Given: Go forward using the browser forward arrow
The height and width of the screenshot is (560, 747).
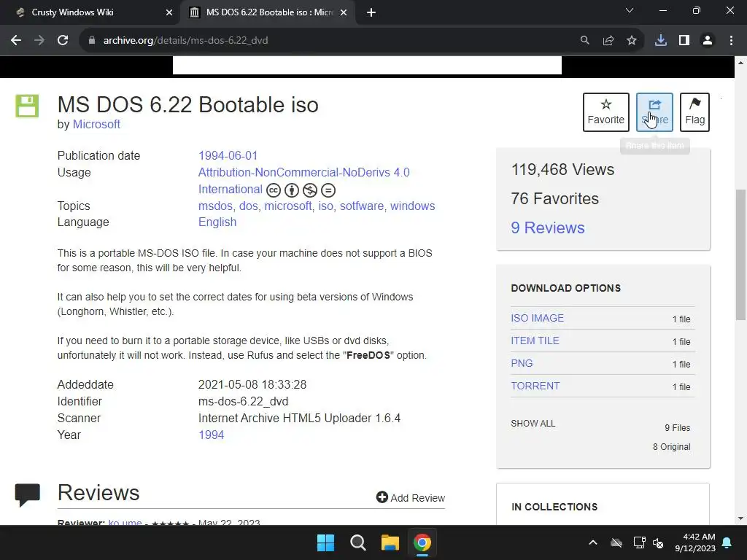Looking at the screenshot, I should 39,41.
